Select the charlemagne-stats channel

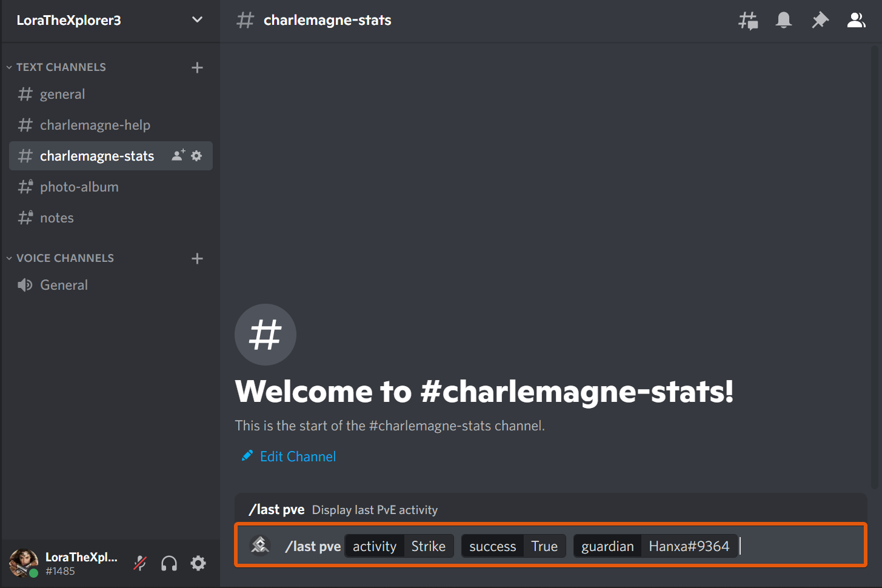110,156
